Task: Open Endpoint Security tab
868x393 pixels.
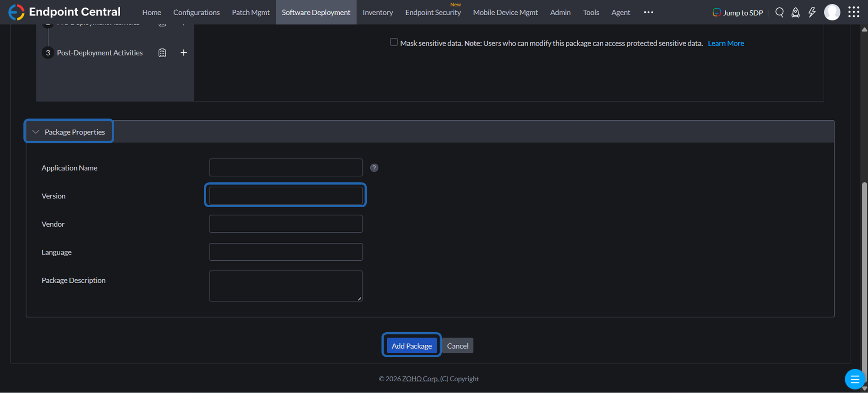Action: pos(433,12)
